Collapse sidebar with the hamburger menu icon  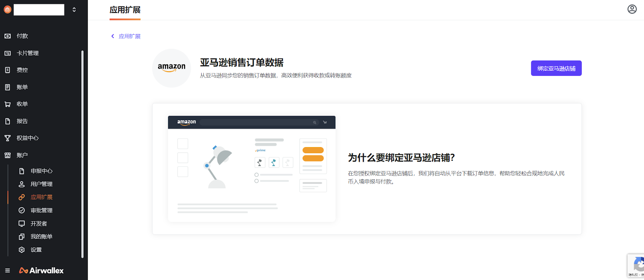pos(7,270)
